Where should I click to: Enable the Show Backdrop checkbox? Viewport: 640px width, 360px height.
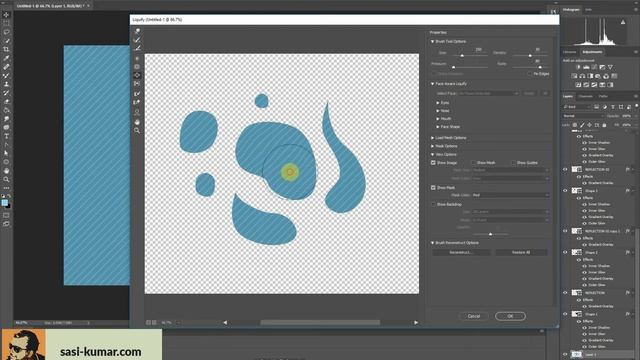[x=433, y=204]
